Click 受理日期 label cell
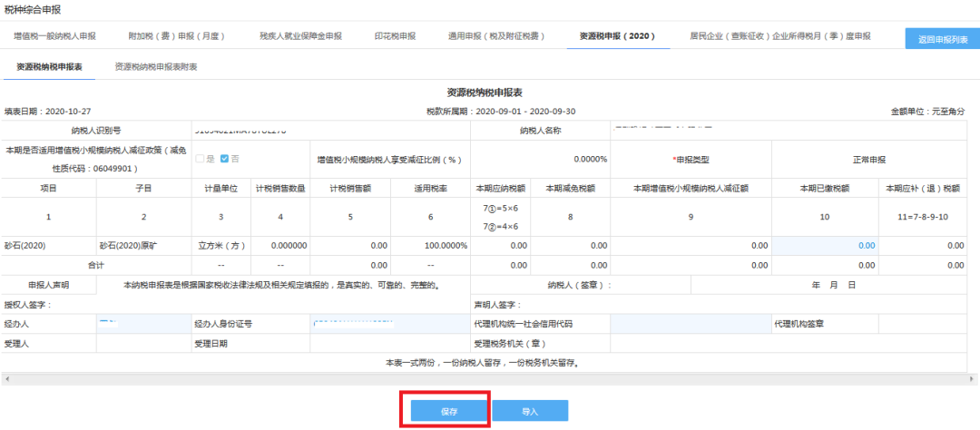The image size is (980, 430). coord(251,344)
